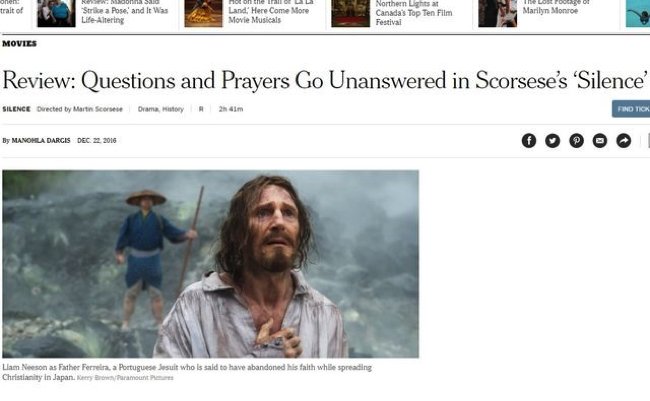
Task: Open Manohla Dargis author link
Action: pyautogui.click(x=41, y=141)
